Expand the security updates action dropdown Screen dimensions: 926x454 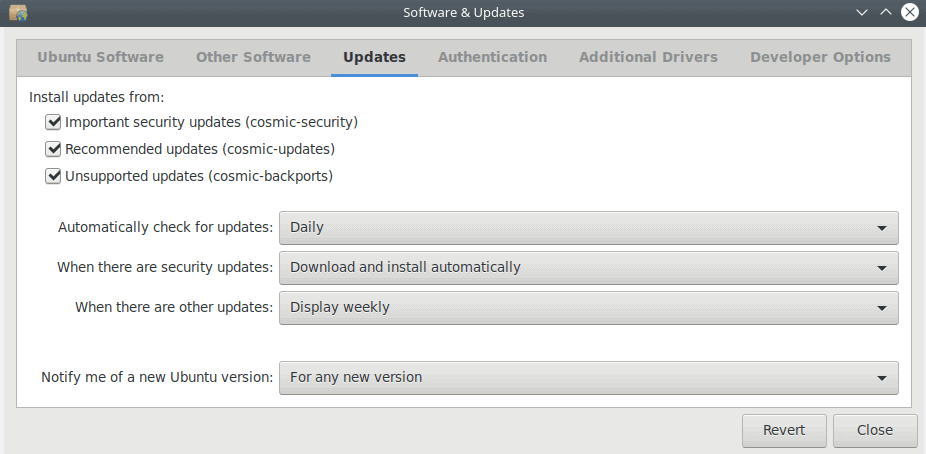[589, 267]
